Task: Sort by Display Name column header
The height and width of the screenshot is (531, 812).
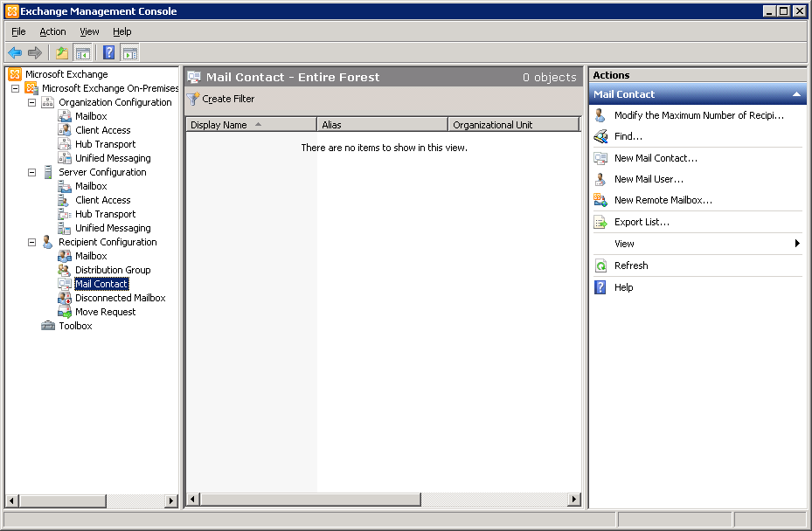Action: pyautogui.click(x=251, y=125)
